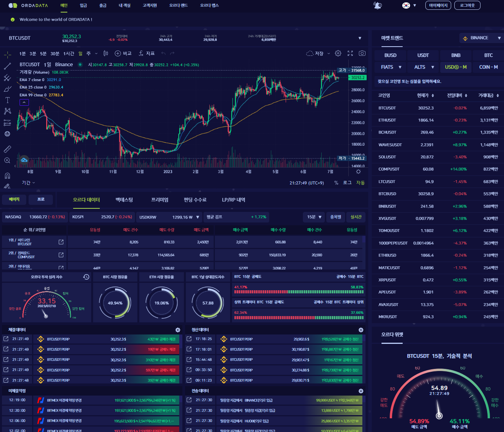Select the 1시간 timeframe
This screenshot has height=432, width=504.
(69, 53)
